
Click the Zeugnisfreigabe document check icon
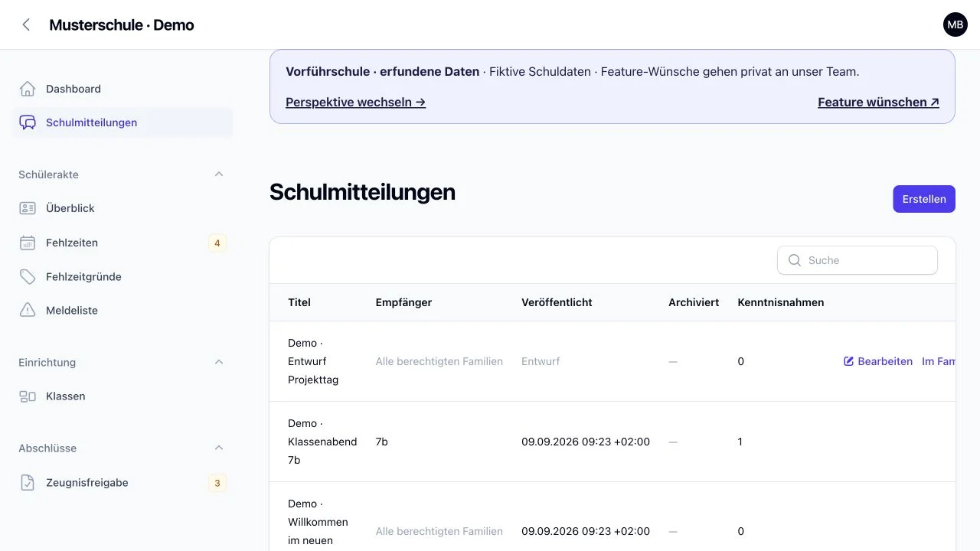click(x=28, y=483)
